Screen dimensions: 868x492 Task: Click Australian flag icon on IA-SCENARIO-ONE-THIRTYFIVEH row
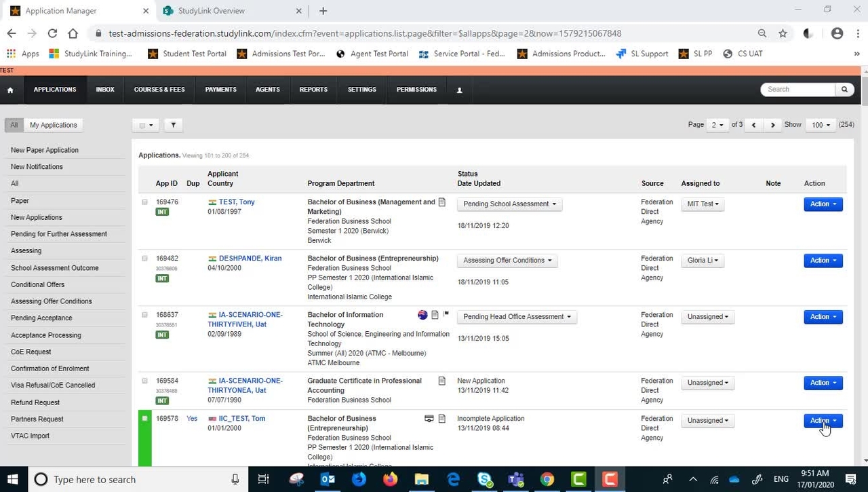pyautogui.click(x=422, y=315)
